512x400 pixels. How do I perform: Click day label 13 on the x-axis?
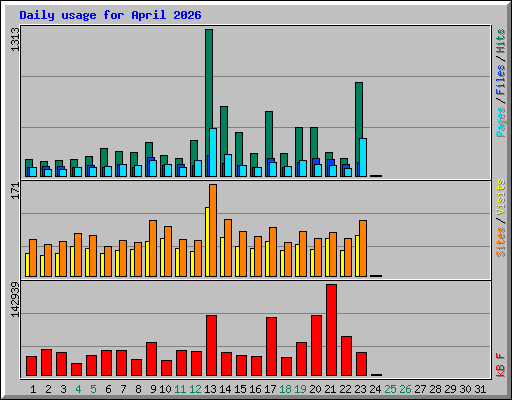point(210,389)
